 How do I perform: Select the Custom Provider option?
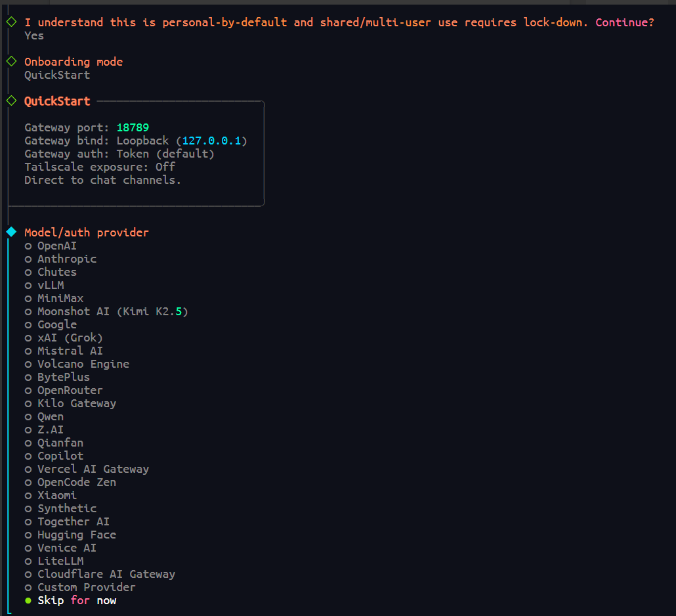[x=80, y=587]
